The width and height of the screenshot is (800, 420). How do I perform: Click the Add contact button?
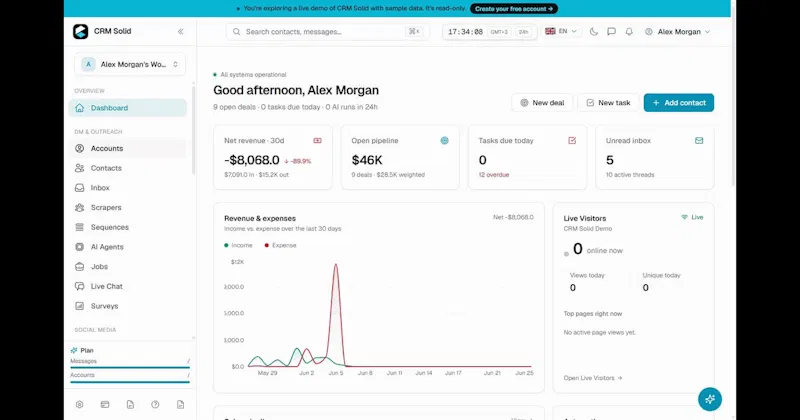coord(679,103)
